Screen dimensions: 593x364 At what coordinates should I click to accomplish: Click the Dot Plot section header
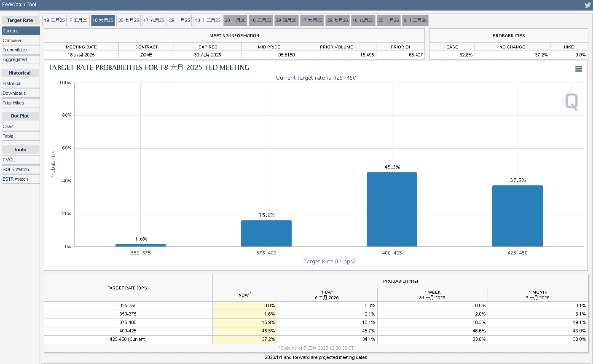coord(20,116)
